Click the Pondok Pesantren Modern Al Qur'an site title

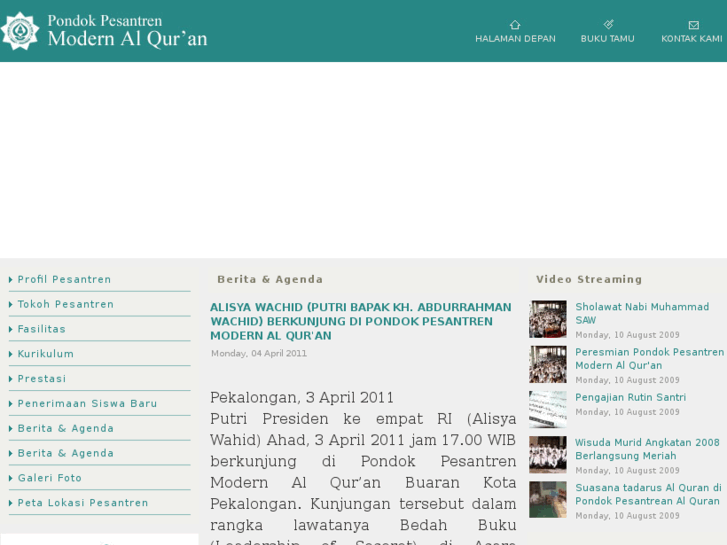(x=127, y=31)
